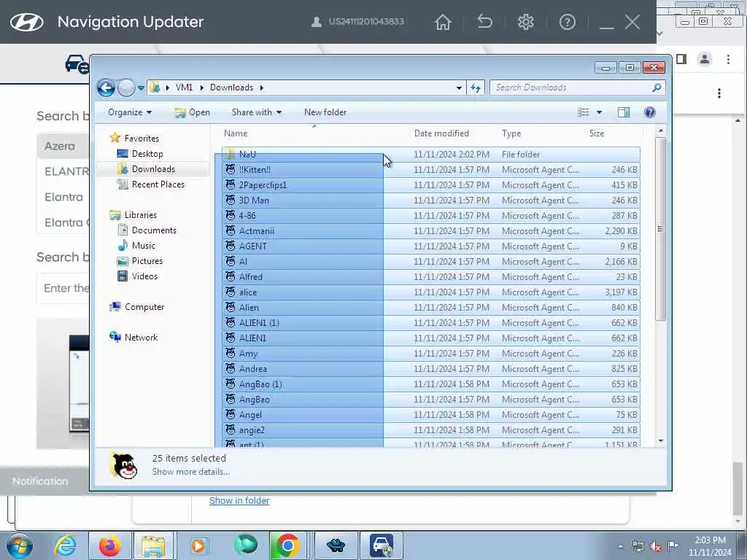Sort by Type column header

511,134
